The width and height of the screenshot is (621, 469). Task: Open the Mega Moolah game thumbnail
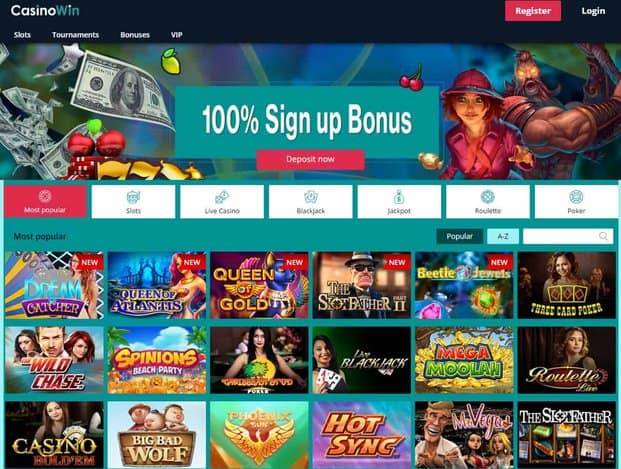pyautogui.click(x=464, y=360)
